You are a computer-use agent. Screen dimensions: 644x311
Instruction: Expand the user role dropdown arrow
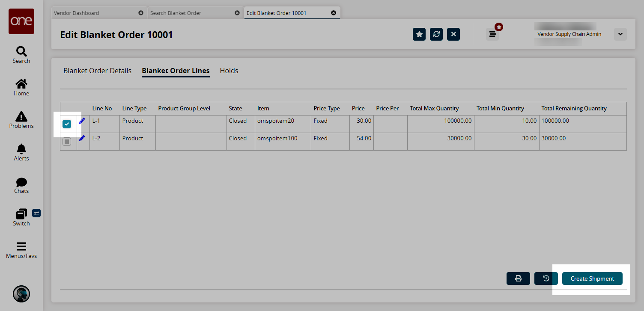(x=620, y=34)
